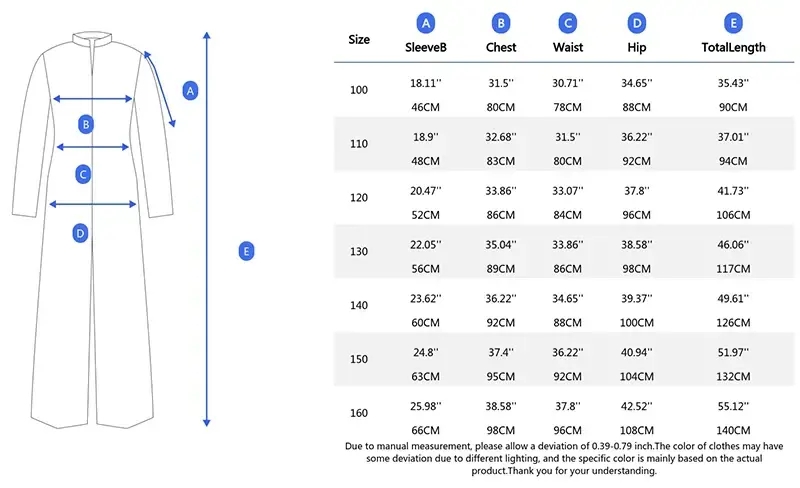Click the blue E badge above TotalLength
This screenshot has width=800, height=488.
733,23
